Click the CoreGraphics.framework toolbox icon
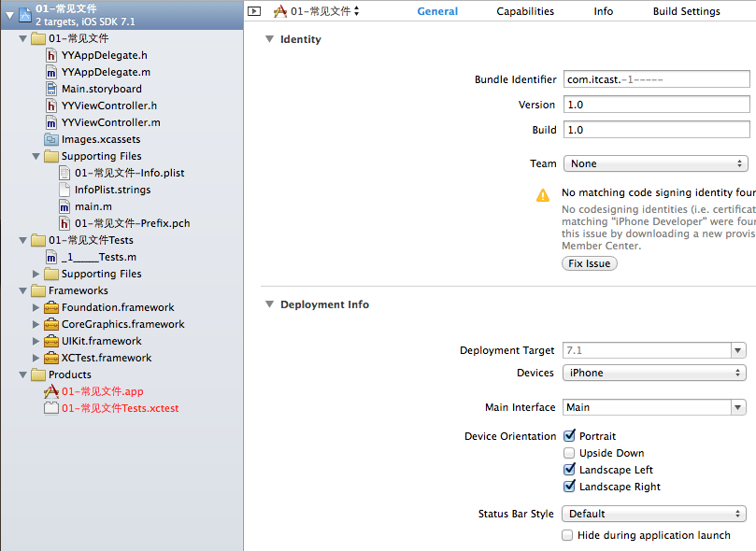Viewport: 756px width, 551px height. pyautogui.click(x=51, y=324)
